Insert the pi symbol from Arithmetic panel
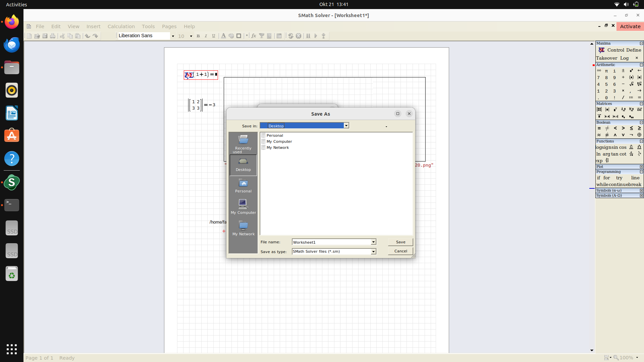 tap(606, 71)
